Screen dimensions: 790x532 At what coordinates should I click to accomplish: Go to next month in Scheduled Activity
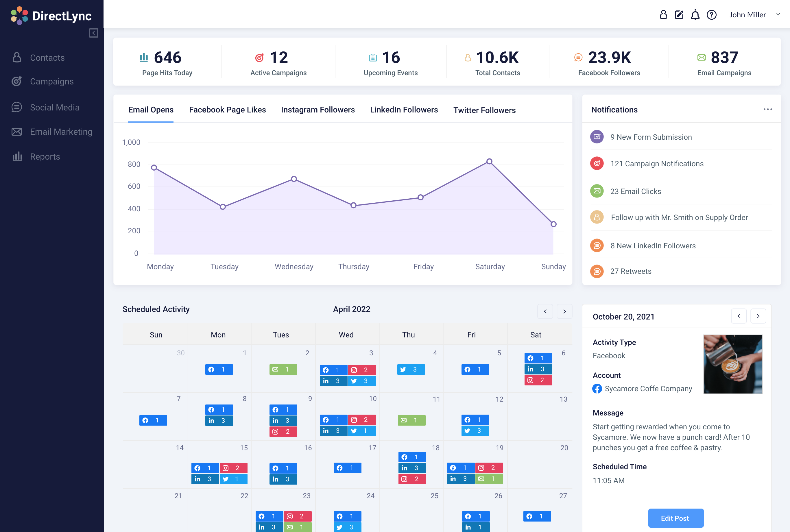[564, 311]
